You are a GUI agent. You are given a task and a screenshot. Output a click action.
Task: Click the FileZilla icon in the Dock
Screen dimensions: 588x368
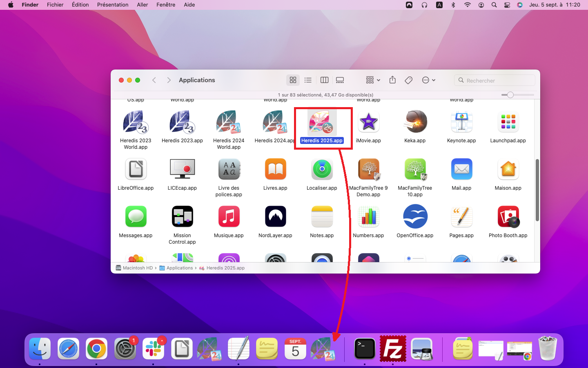pyautogui.click(x=393, y=349)
